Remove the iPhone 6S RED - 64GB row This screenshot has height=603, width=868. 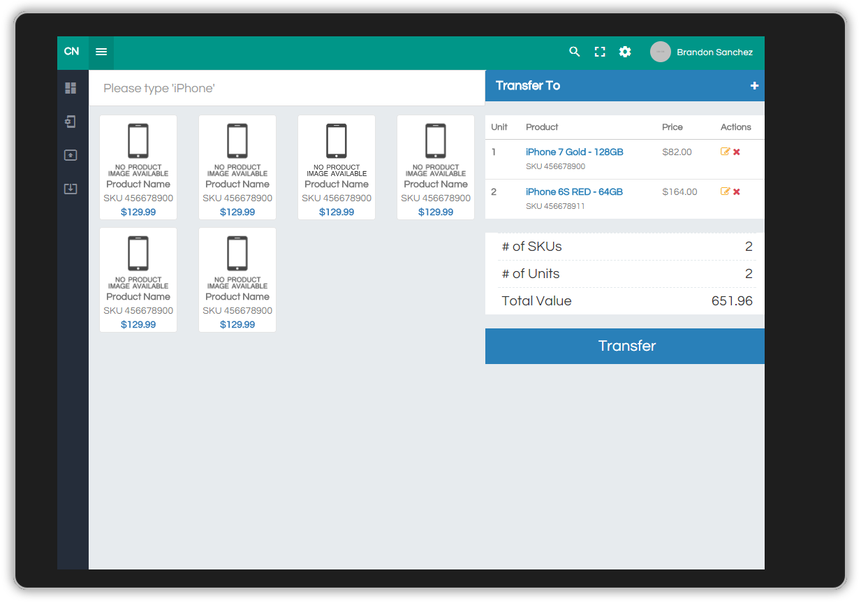(737, 191)
